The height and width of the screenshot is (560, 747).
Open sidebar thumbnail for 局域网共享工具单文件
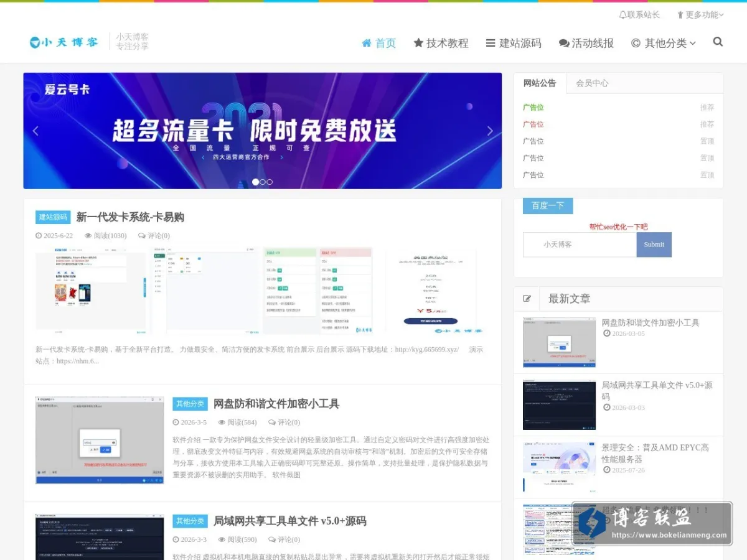point(559,405)
